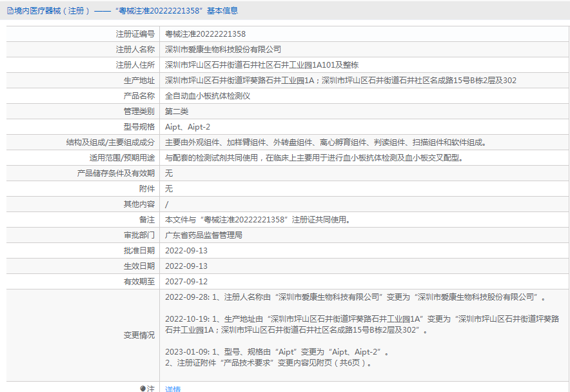
Task: Click the 结构及组成/主要组成成分 label
Action: 110,142
